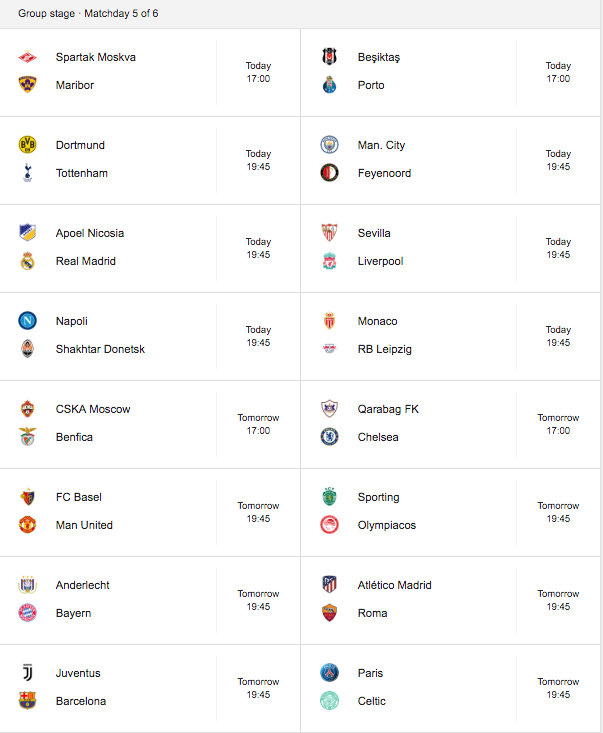Click the Juventus logo

pyautogui.click(x=28, y=673)
